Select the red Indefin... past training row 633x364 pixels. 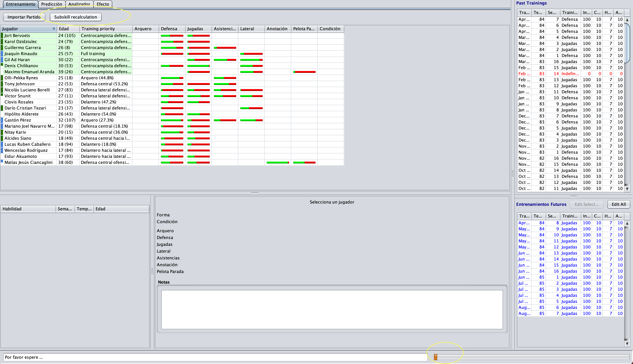pyautogui.click(x=570, y=74)
